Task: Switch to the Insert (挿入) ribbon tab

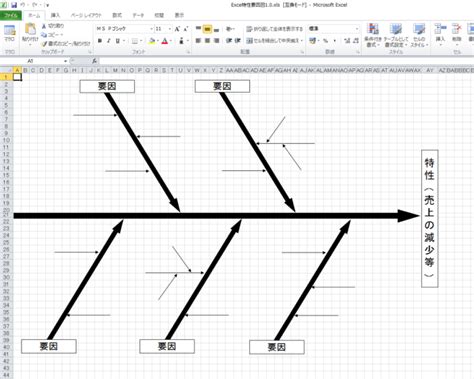Action: (x=55, y=15)
